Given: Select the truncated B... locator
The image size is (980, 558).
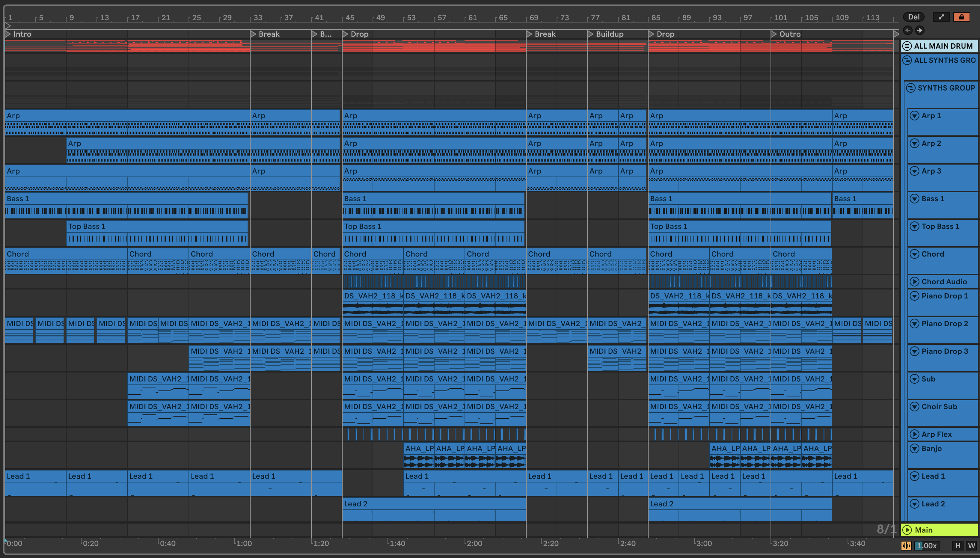Looking at the screenshot, I should pos(322,34).
